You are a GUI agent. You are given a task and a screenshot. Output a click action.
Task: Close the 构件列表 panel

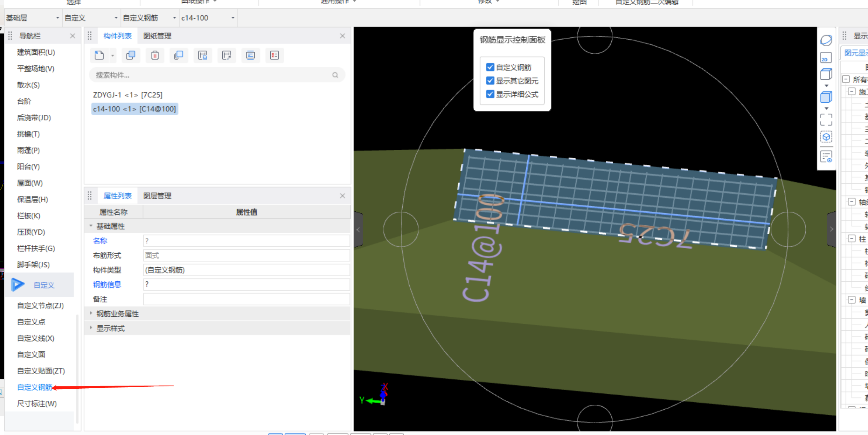[342, 36]
